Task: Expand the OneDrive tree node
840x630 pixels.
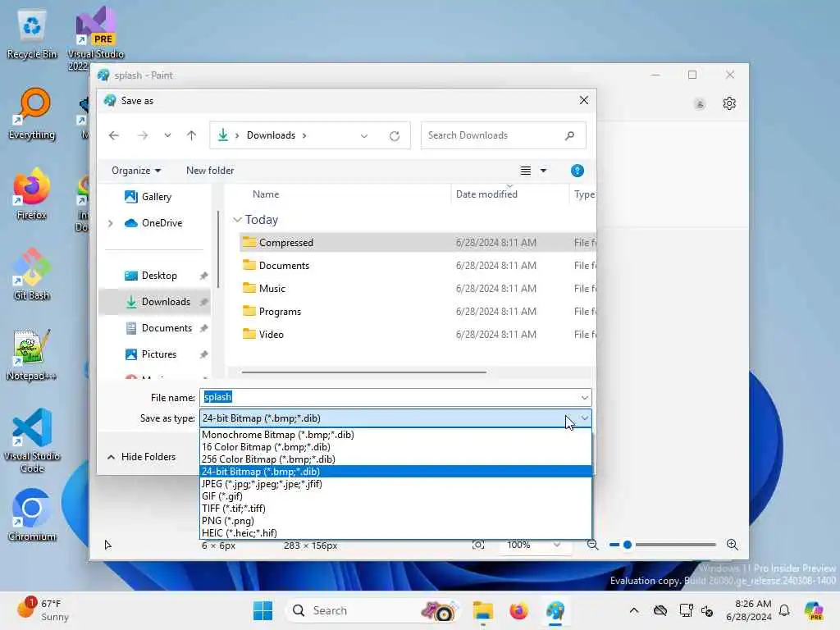Action: [x=111, y=223]
